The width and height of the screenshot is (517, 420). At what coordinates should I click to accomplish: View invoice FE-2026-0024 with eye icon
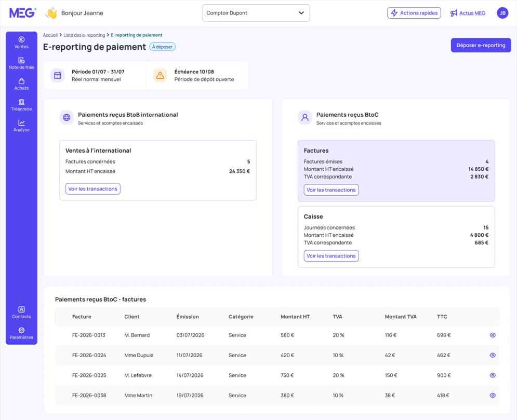[493, 355]
